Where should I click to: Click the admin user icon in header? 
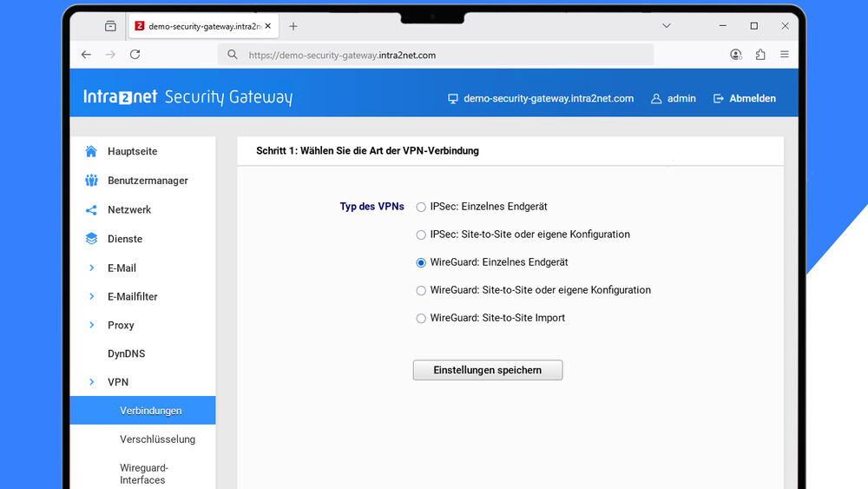pos(656,99)
